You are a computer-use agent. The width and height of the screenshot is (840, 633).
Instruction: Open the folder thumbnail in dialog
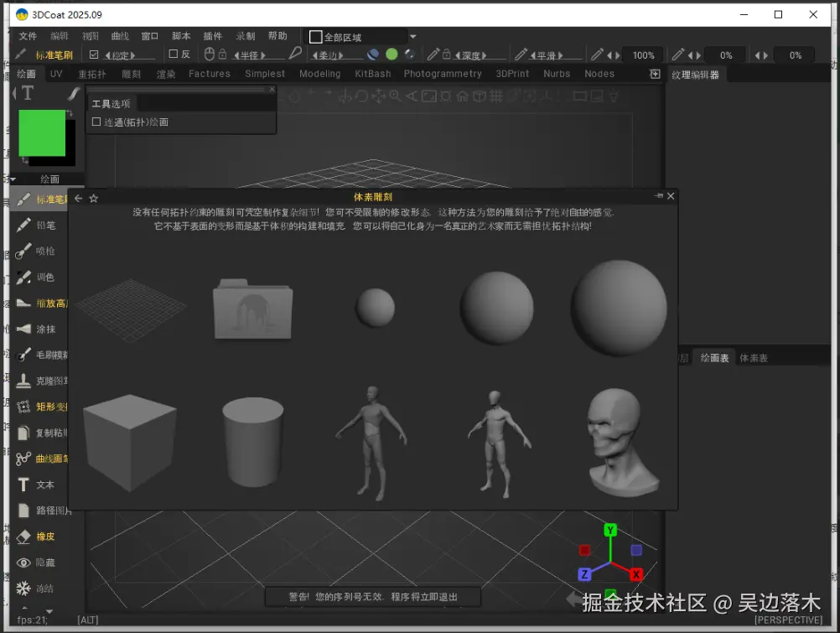pyautogui.click(x=253, y=309)
